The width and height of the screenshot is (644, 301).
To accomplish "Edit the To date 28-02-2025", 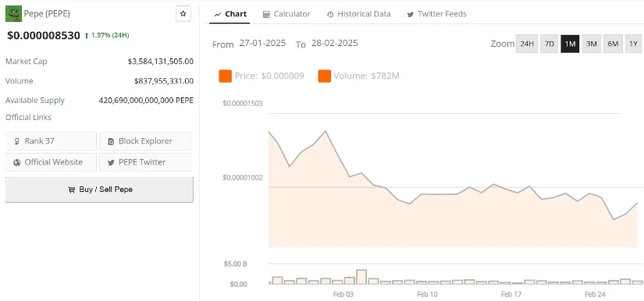I will [334, 43].
